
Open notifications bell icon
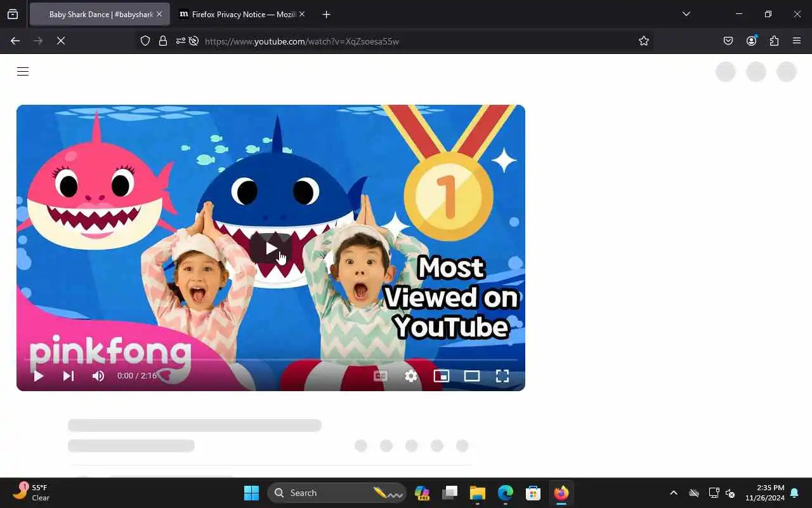point(794,493)
